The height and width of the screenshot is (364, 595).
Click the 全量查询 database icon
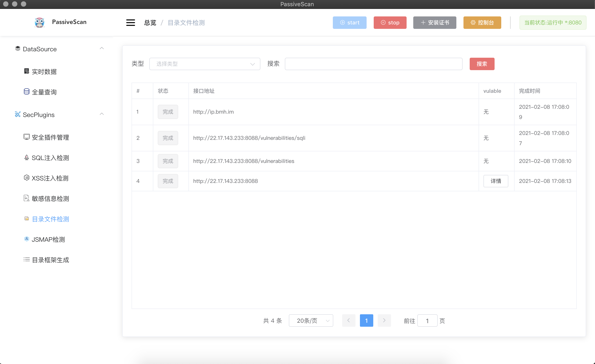(x=27, y=91)
